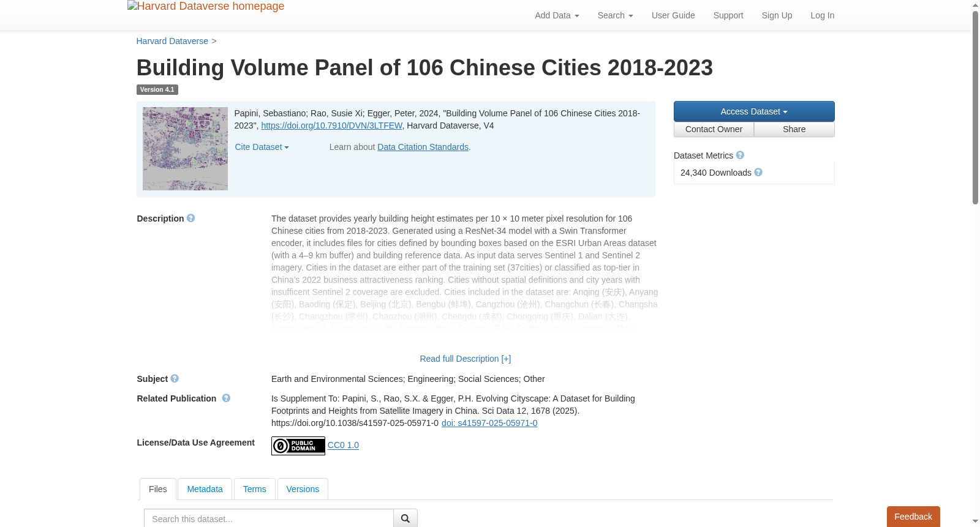Click help icon next to Description

pos(191,218)
